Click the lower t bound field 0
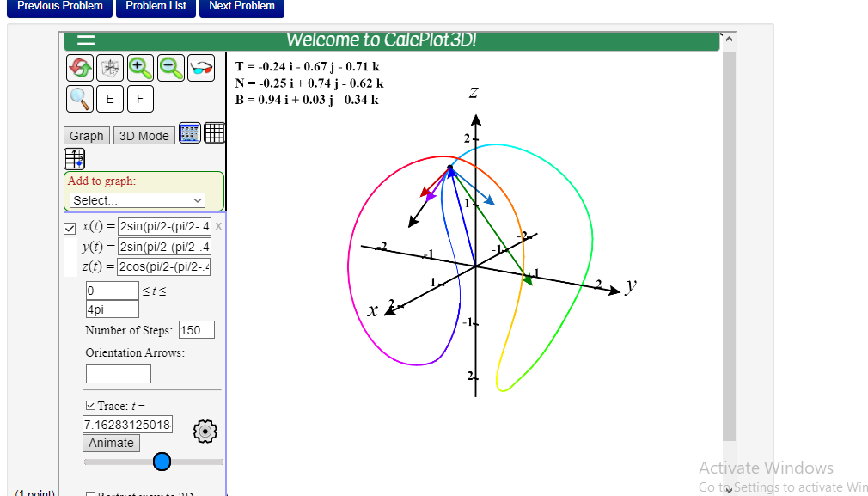Image resolution: width=868 pixels, height=496 pixels. [x=113, y=291]
